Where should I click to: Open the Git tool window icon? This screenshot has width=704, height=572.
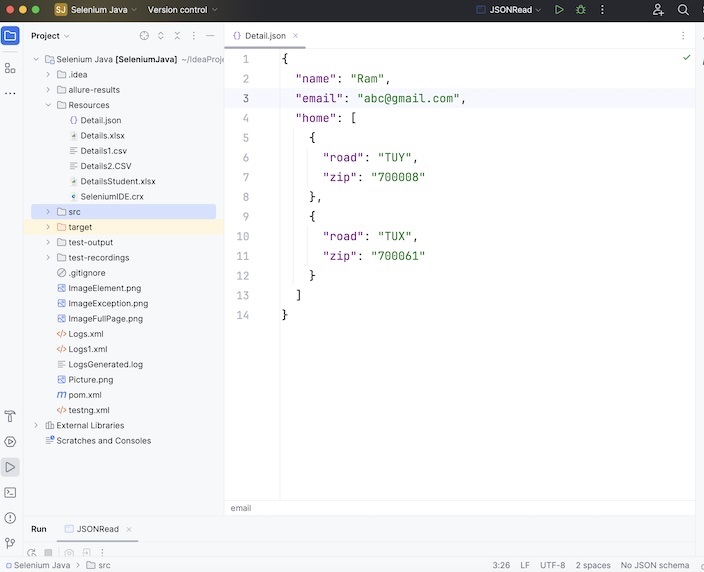(10, 543)
